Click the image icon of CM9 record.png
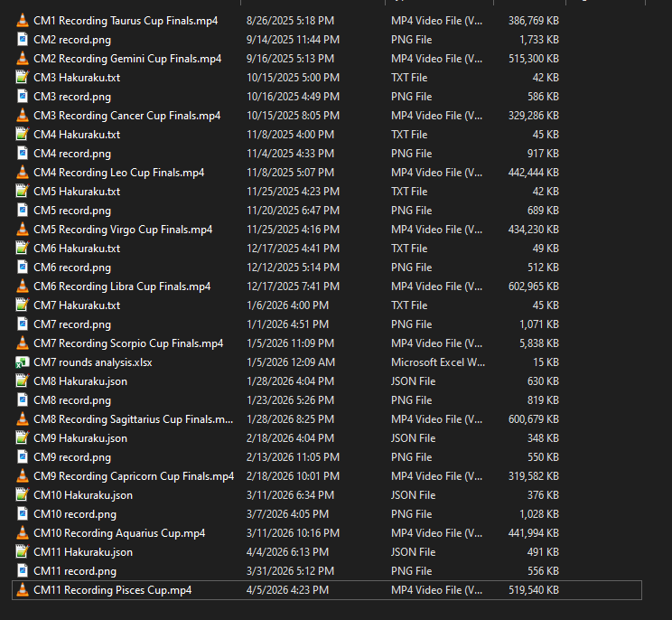This screenshot has width=672, height=620. (x=23, y=457)
